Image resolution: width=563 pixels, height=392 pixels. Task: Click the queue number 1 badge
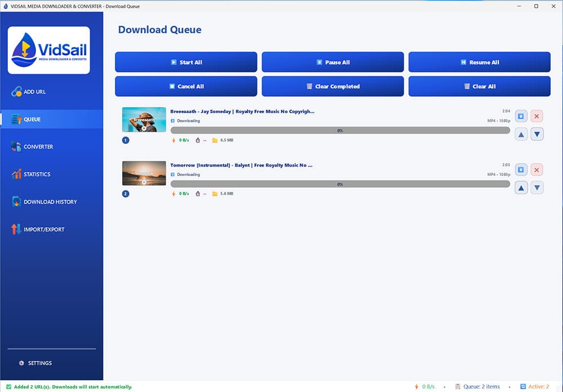(x=126, y=140)
